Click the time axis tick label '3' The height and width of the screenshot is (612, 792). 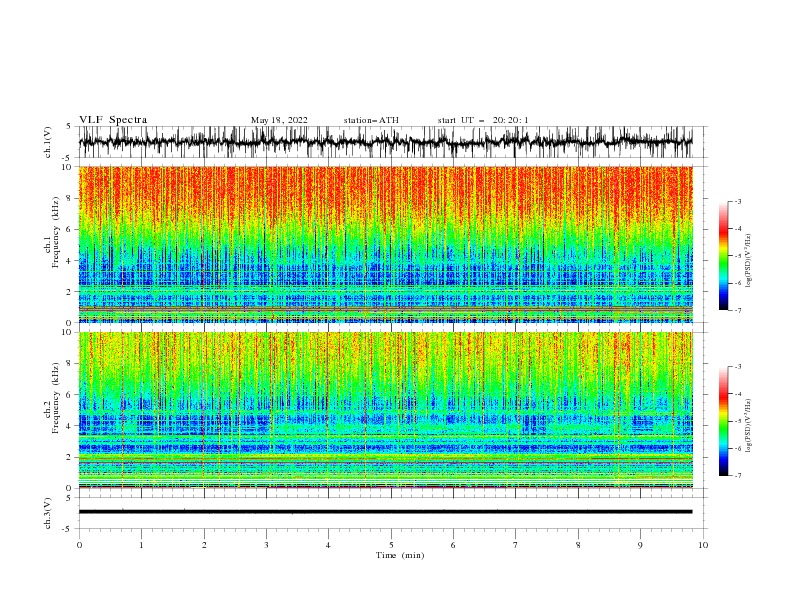(266, 545)
